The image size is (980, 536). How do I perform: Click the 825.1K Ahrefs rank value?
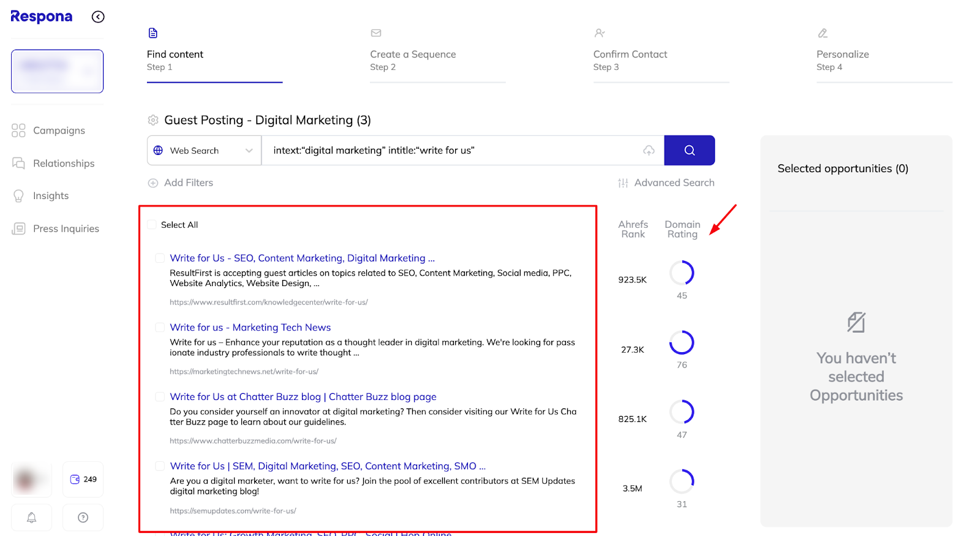[x=633, y=419]
